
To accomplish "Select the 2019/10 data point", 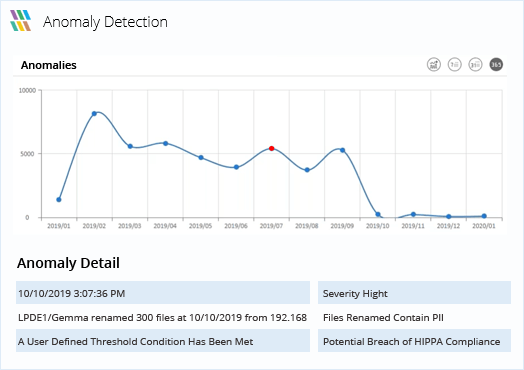I will 378,215.
